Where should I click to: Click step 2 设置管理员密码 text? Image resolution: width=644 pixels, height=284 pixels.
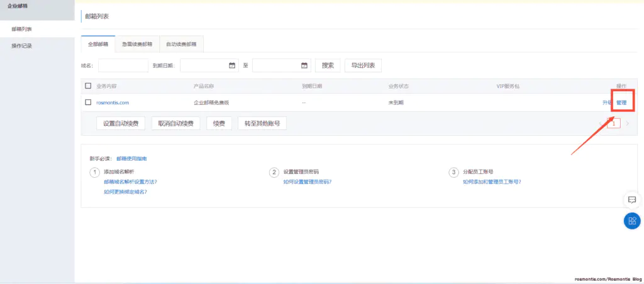point(301,172)
